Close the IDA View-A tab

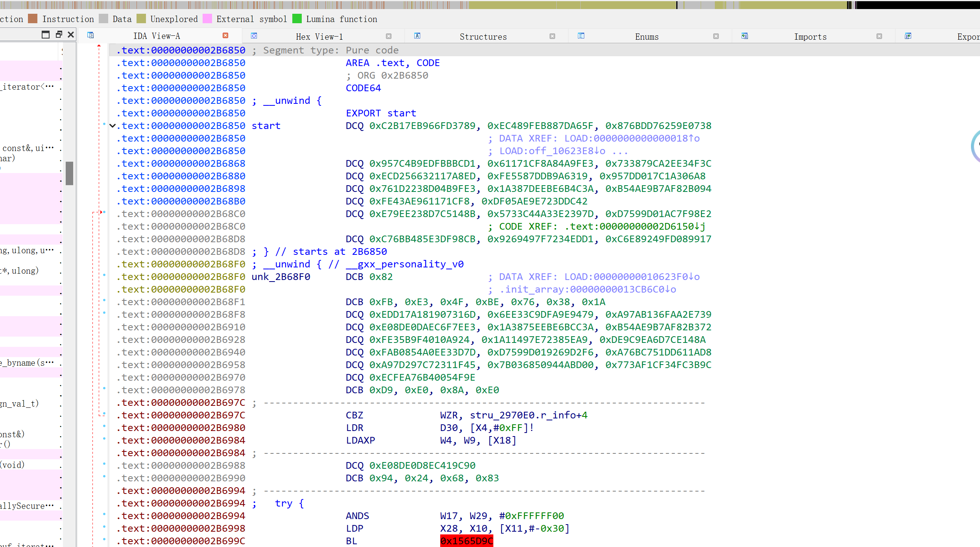[x=225, y=36]
